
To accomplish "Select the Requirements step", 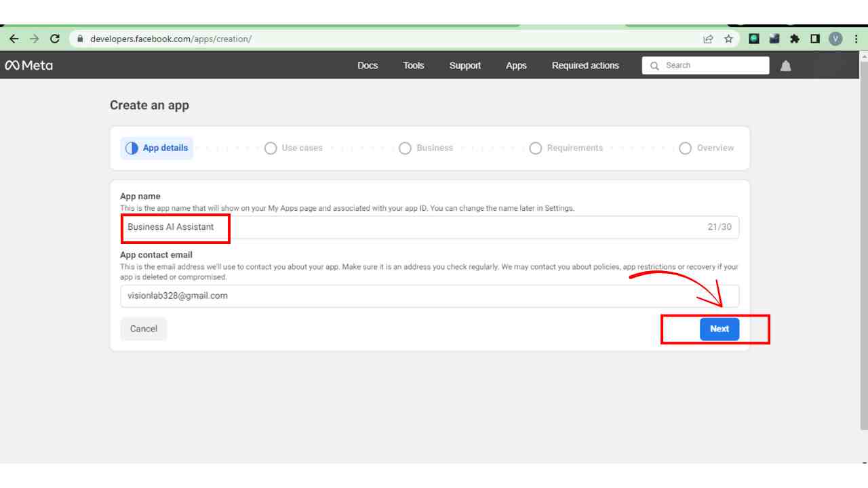I will [566, 148].
